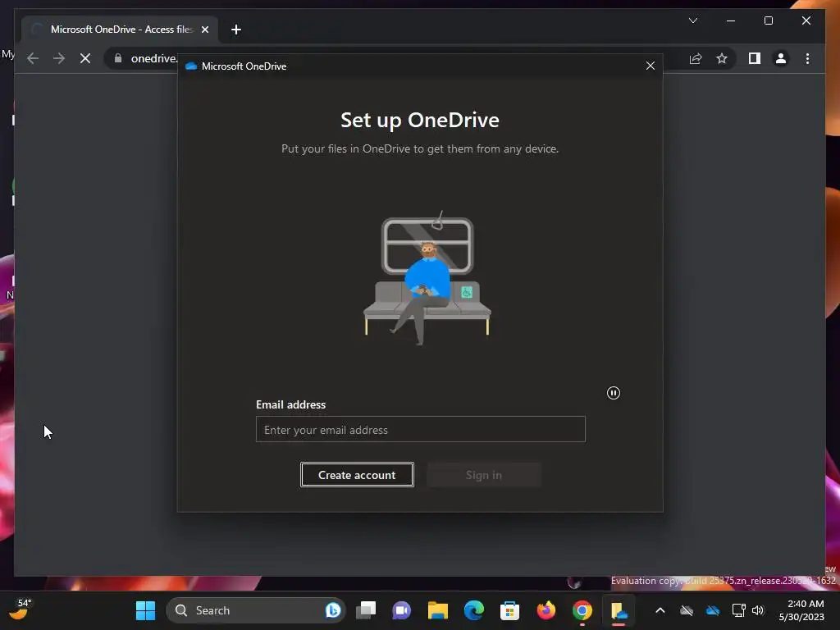The height and width of the screenshot is (630, 840).
Task: Open the volume control in tray
Action: click(x=757, y=610)
